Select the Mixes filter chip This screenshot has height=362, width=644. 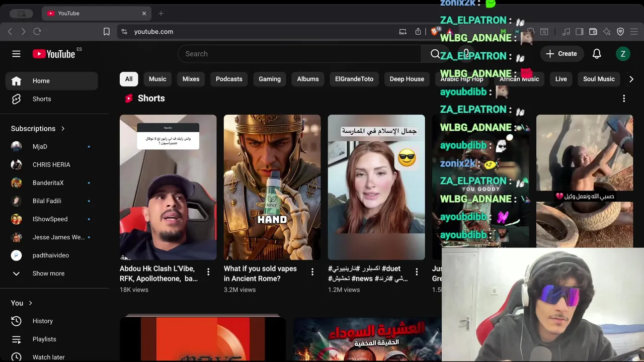[x=191, y=79]
